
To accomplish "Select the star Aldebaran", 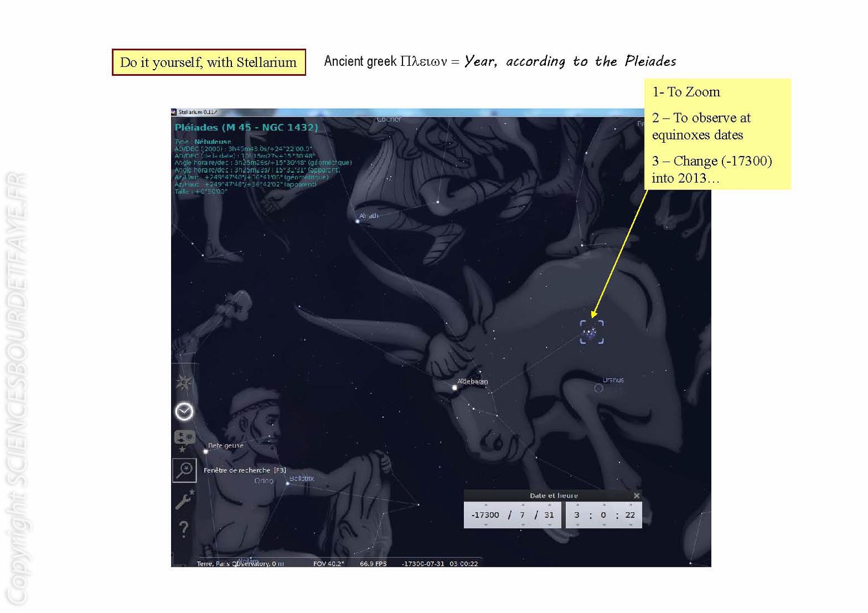I will pos(455,387).
